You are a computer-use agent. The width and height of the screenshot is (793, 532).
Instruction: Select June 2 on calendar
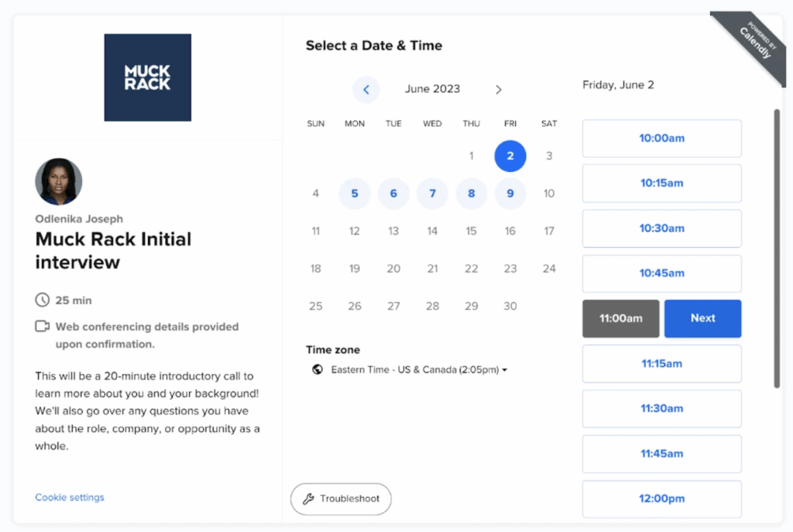510,156
